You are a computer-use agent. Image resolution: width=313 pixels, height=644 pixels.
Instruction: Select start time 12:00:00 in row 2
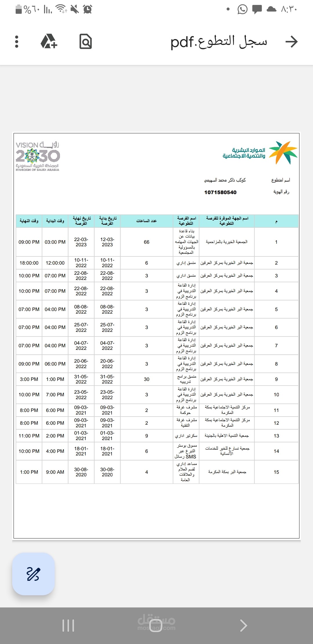(x=55, y=263)
